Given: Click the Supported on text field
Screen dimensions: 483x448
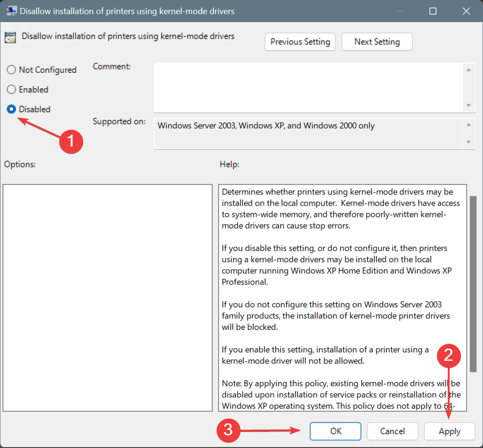Looking at the screenshot, I should click(x=308, y=134).
